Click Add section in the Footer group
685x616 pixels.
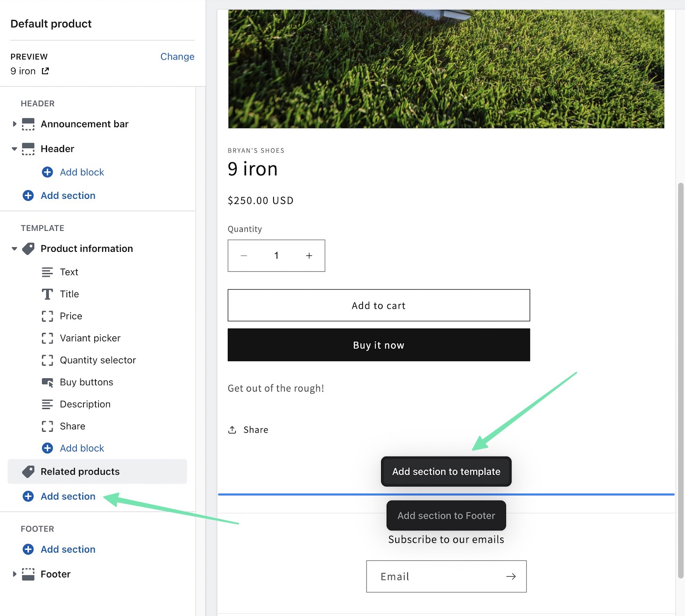pos(68,550)
